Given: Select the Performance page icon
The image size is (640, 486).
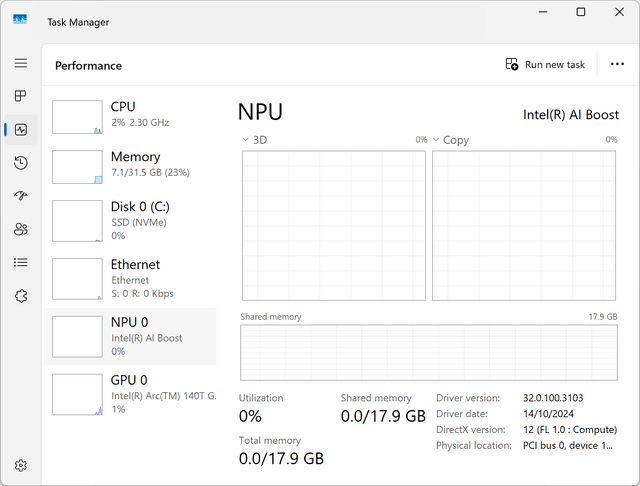Looking at the screenshot, I should (21, 130).
